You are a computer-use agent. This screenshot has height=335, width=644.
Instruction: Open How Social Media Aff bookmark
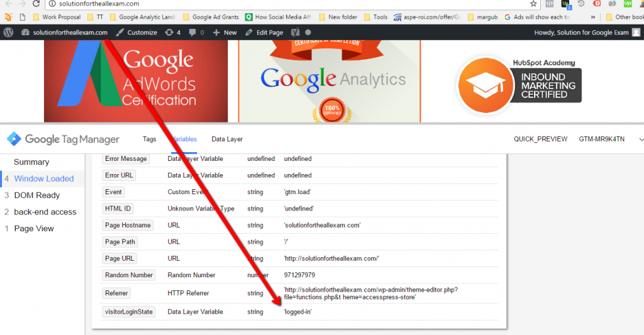point(279,17)
